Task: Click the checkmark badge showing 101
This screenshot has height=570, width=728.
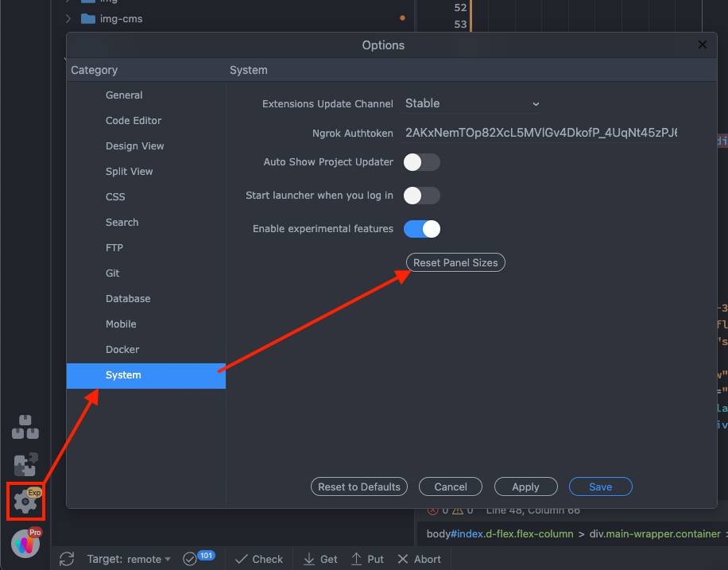Action: click(x=199, y=558)
